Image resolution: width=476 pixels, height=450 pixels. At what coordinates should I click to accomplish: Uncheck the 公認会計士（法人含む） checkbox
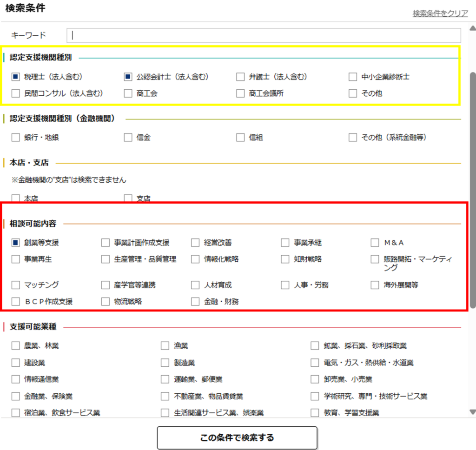pos(128,77)
